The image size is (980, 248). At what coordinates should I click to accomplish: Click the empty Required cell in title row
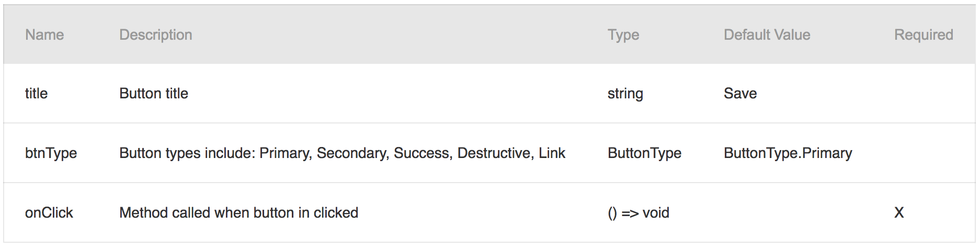pos(924,93)
